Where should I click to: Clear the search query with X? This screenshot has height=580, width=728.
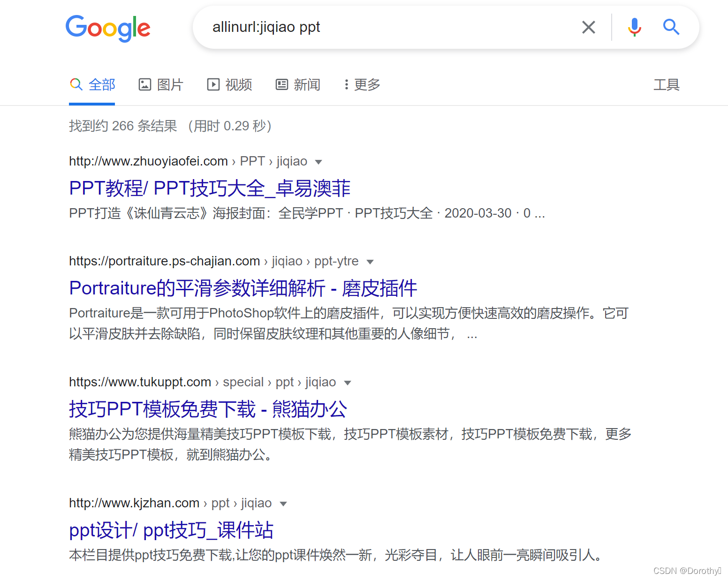[x=588, y=27]
